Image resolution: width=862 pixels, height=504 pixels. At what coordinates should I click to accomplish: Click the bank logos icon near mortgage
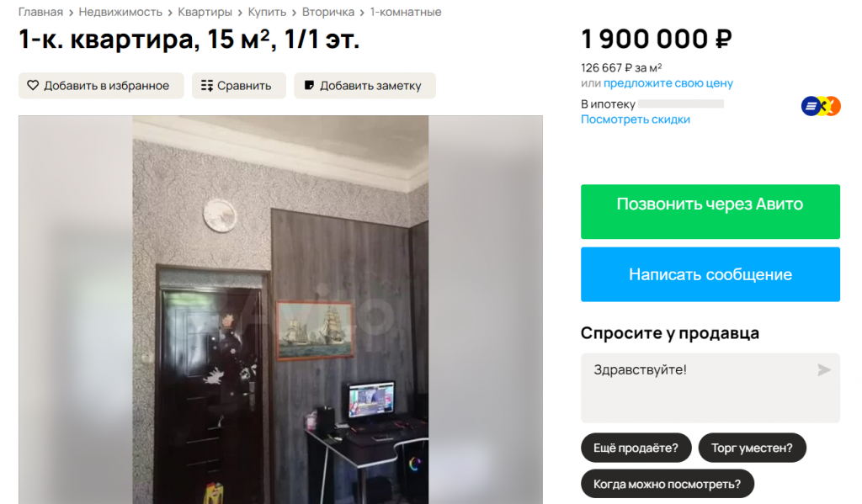[x=820, y=105]
